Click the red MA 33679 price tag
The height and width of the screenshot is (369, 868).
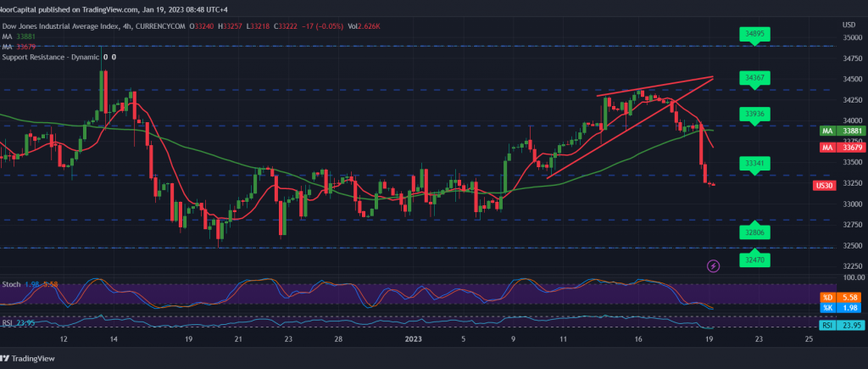[x=843, y=148]
